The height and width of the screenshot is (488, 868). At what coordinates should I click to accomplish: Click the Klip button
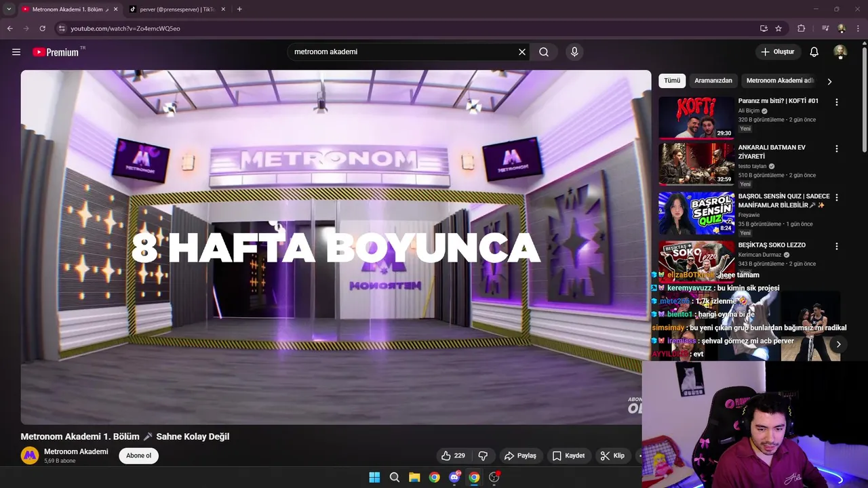612,456
